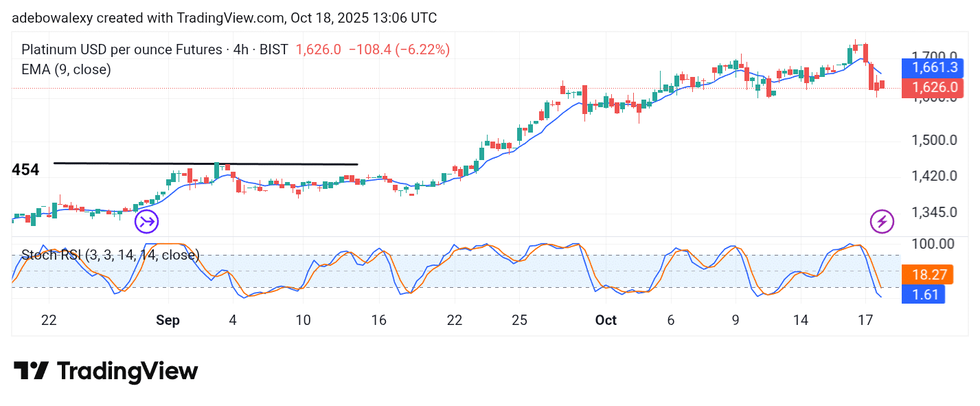Click the red -108.4 (-6.22%) change value
This screenshot has height=406, width=980.
pos(398,49)
